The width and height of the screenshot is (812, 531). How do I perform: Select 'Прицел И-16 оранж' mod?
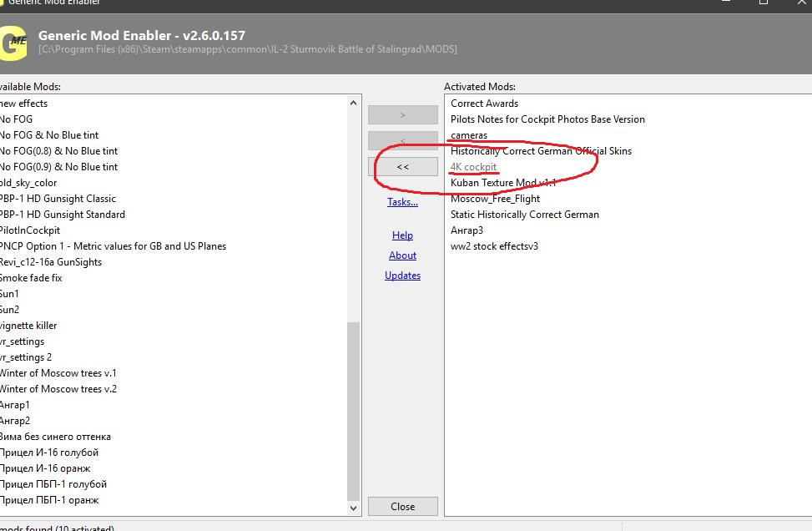46,469
